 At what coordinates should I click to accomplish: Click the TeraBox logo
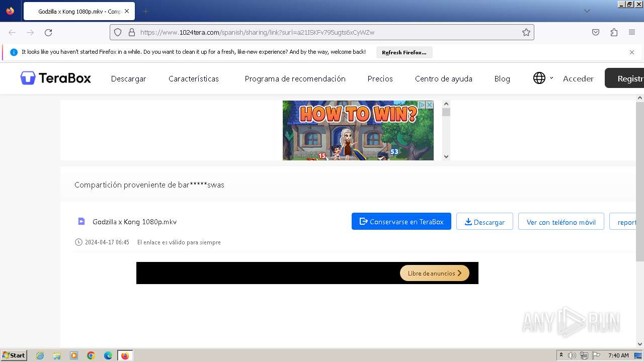55,78
